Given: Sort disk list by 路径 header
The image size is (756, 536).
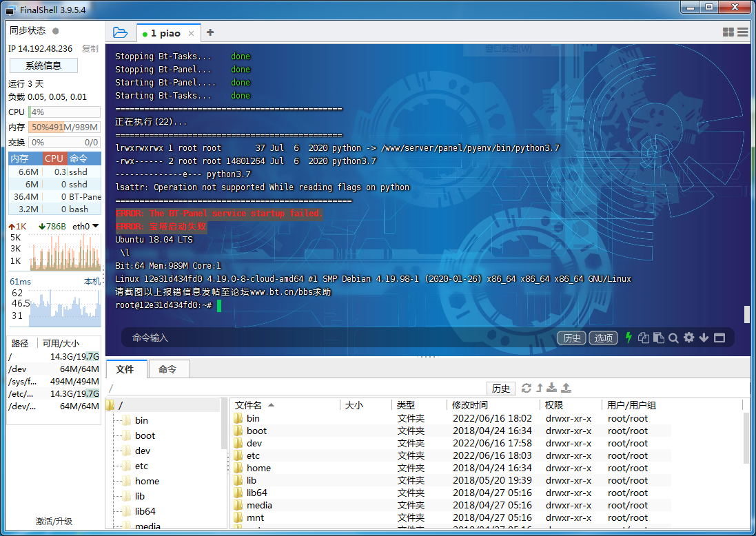Looking at the screenshot, I should [20, 343].
